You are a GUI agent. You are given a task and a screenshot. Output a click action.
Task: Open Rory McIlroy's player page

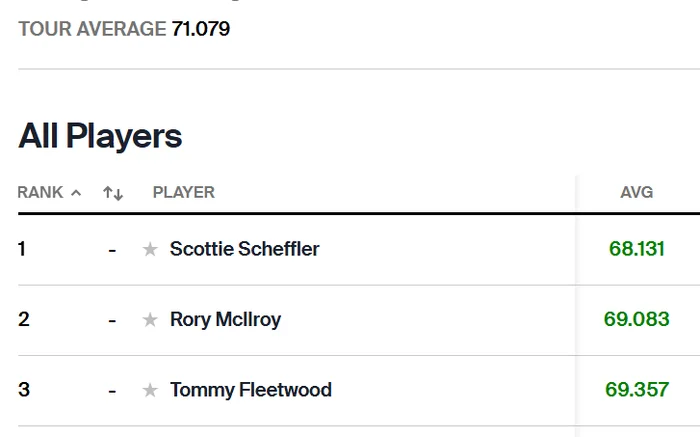(x=225, y=320)
